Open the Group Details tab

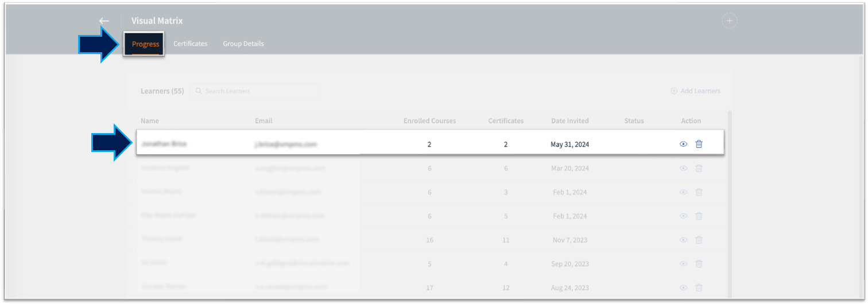(x=243, y=44)
